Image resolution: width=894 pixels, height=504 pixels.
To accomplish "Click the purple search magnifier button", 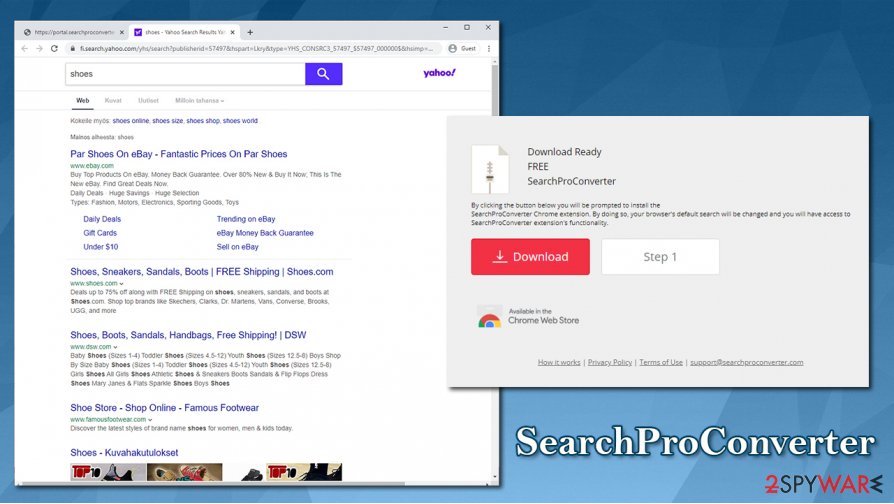I will point(323,74).
